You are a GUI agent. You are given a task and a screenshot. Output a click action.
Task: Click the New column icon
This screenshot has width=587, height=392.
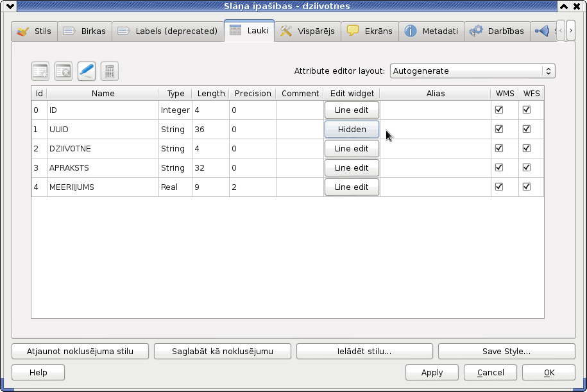pyautogui.click(x=40, y=71)
